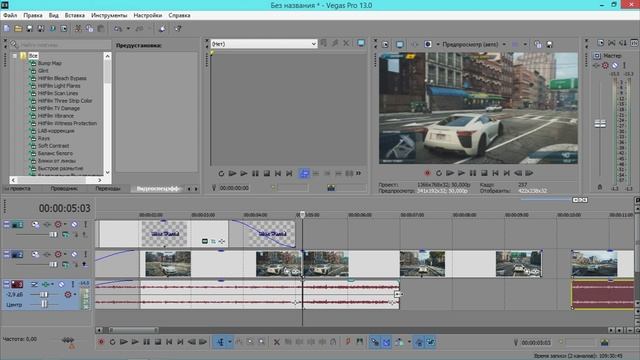Create a new project from main toolbar
The image size is (640, 360).
[x=7, y=29]
